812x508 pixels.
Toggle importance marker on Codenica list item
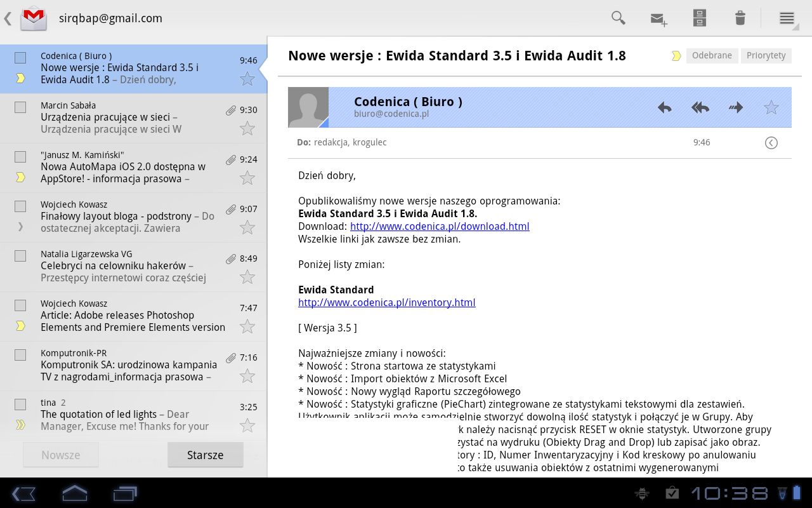pos(20,78)
